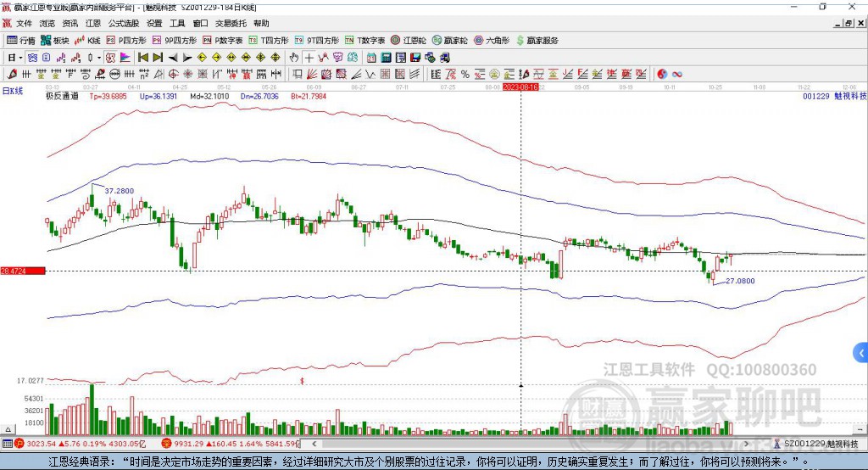This screenshot has width=868, height=470.
Task: Click the 37.2800 high price label
Action: click(x=119, y=191)
